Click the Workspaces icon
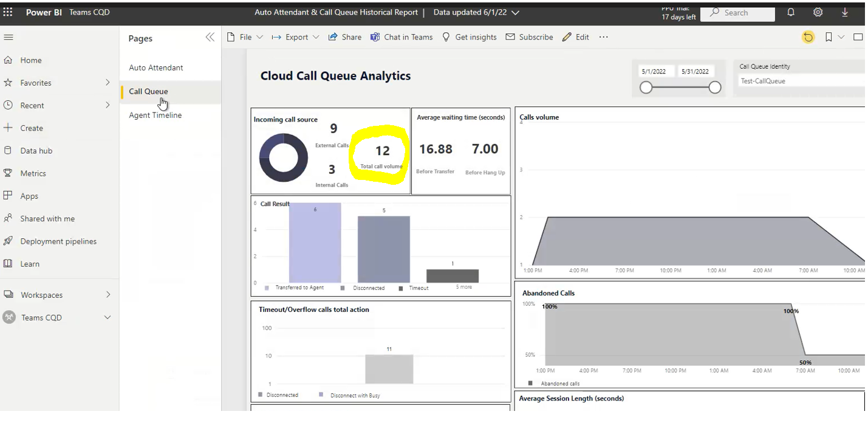The height and width of the screenshot is (431, 868). click(9, 294)
